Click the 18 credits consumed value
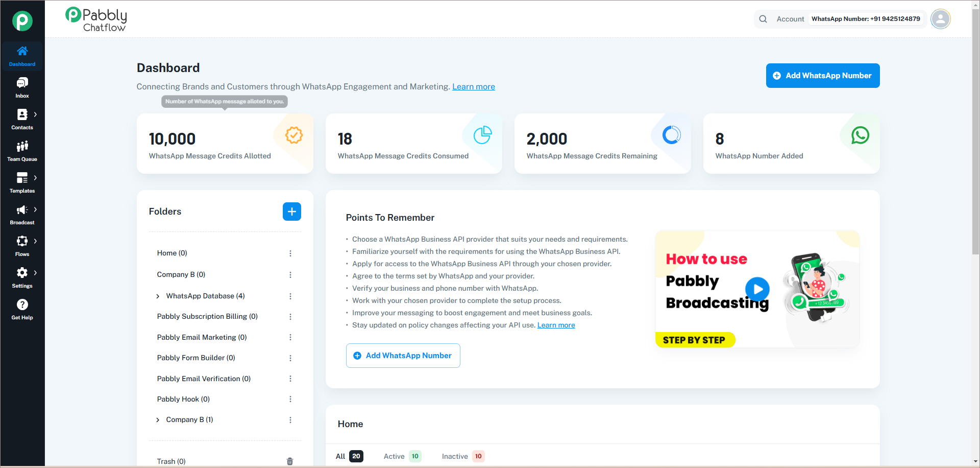The image size is (980, 468). [345, 139]
